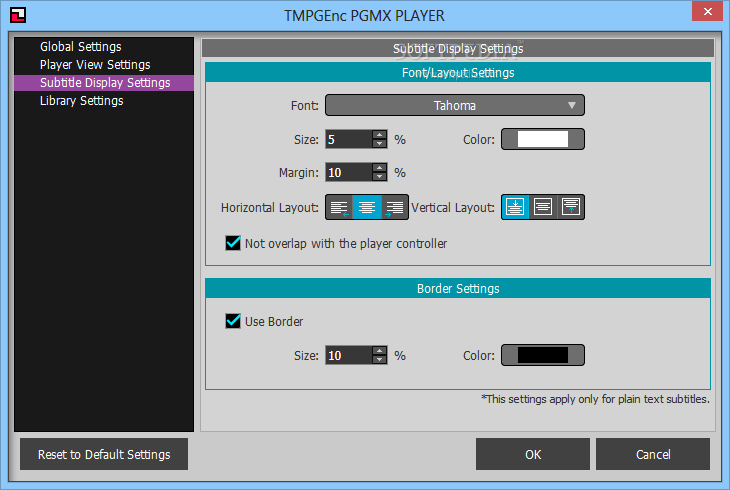
Task: Increase the border Size value
Action: [x=380, y=351]
